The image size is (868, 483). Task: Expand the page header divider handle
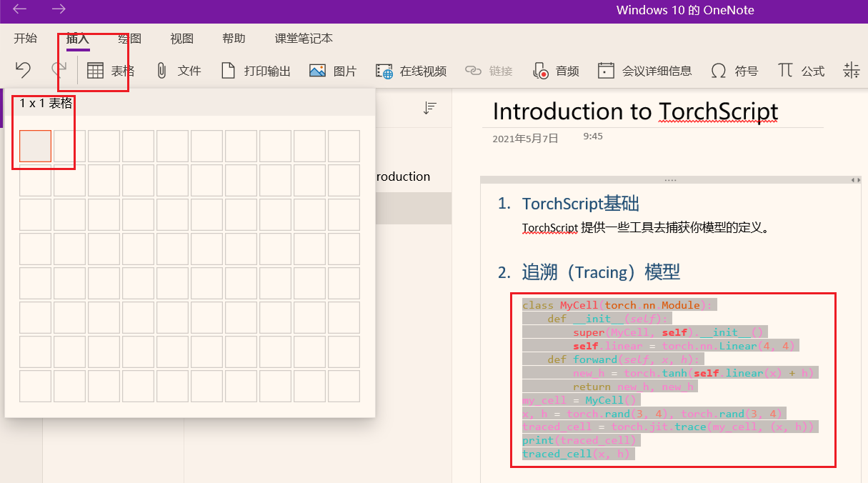click(x=669, y=179)
